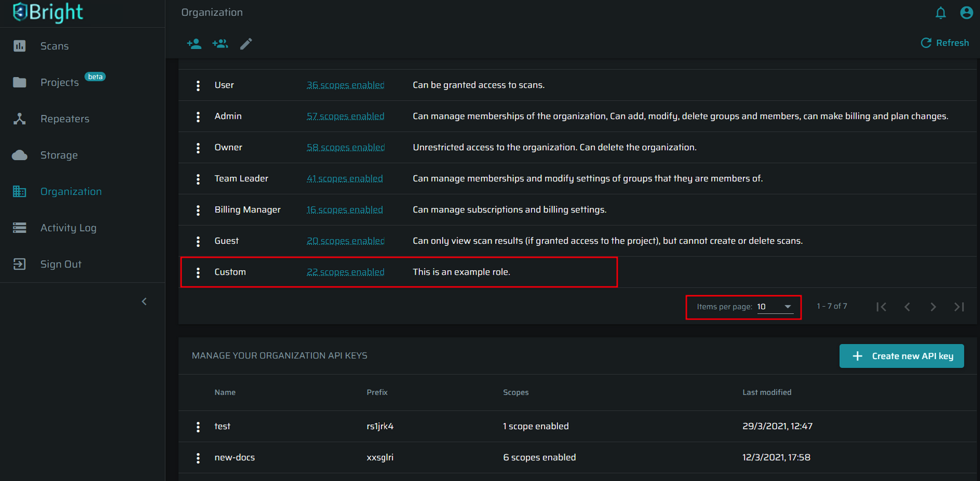Viewport: 980px width, 481px height.
Task: Click the Projects folder icon
Action: (20, 82)
